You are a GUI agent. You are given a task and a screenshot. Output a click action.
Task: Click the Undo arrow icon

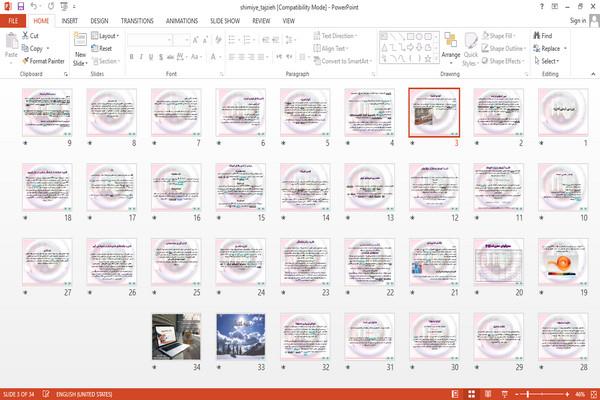click(34, 6)
